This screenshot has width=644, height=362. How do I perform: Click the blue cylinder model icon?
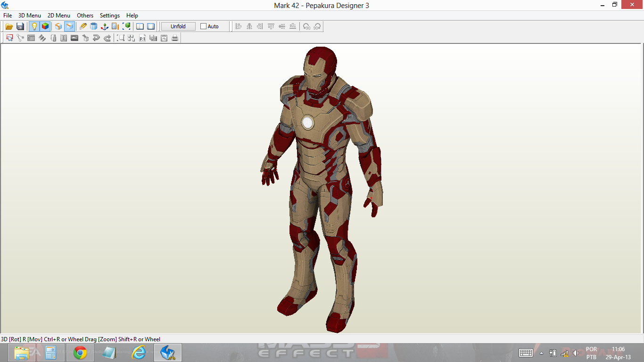pos(94,26)
